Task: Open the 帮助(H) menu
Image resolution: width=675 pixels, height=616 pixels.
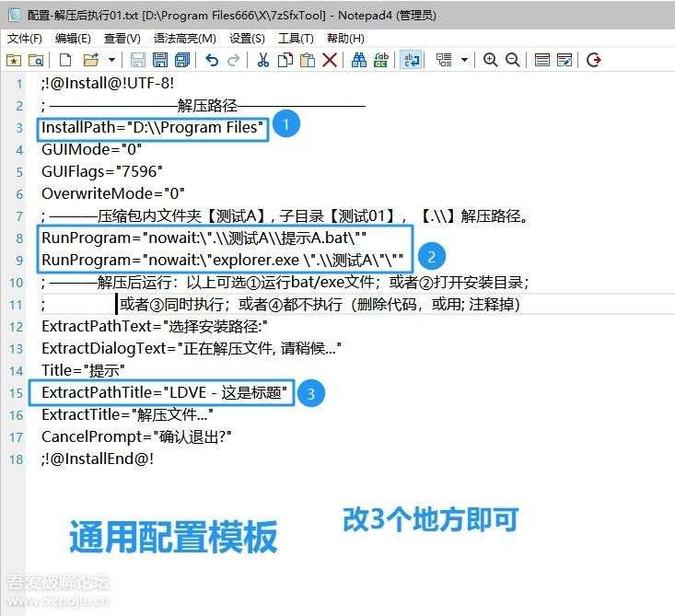Action: point(345,39)
